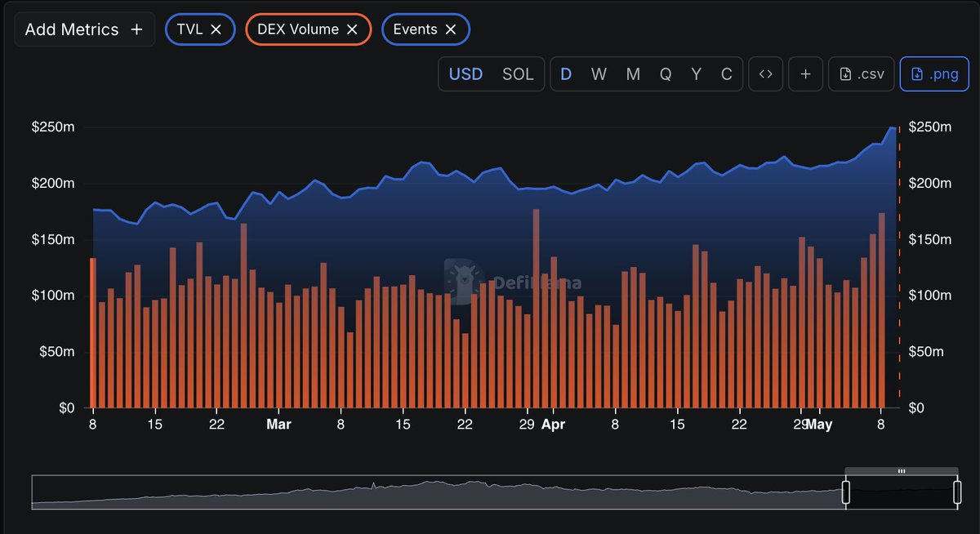Select quarterly (Q) interval

pyautogui.click(x=666, y=74)
